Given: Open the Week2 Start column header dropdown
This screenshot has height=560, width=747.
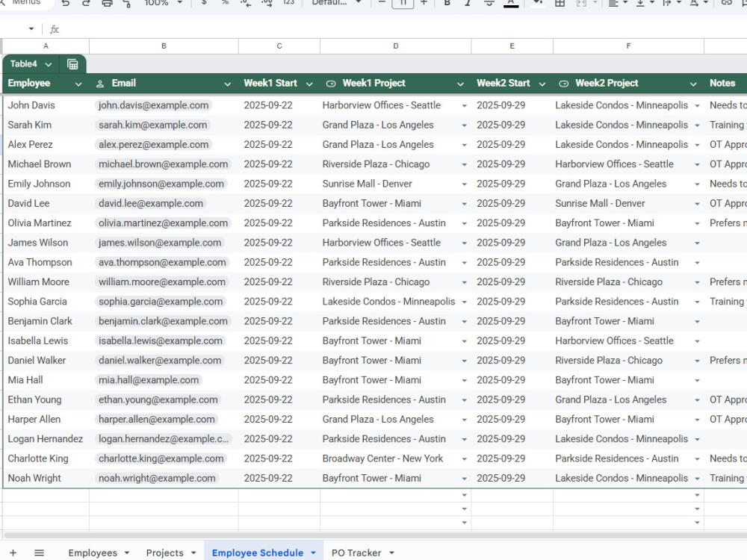Looking at the screenshot, I should (542, 84).
